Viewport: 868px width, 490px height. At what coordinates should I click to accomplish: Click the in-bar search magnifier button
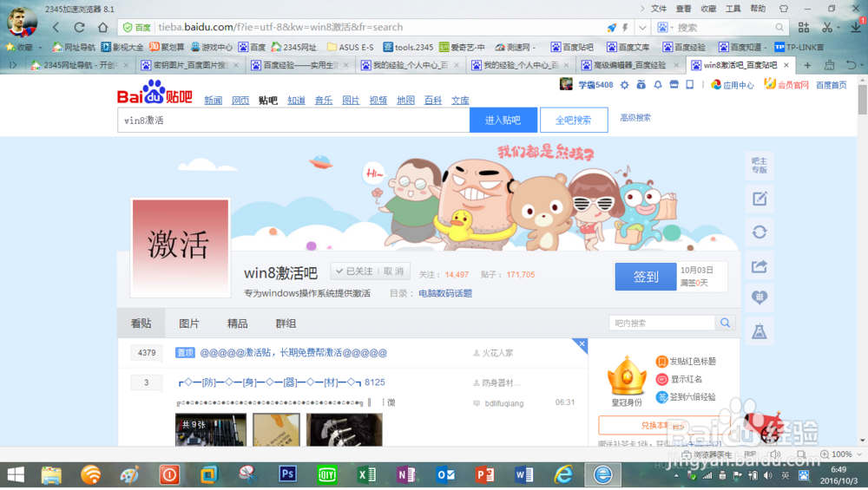click(725, 323)
